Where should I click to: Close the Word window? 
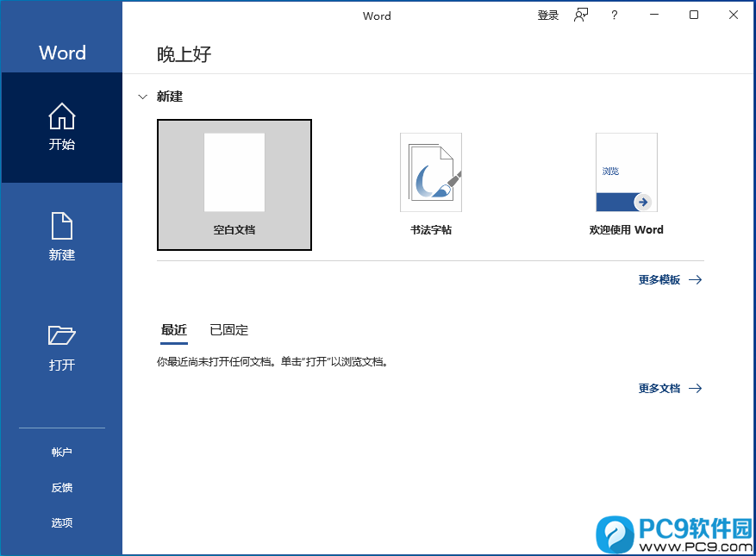pos(734,15)
